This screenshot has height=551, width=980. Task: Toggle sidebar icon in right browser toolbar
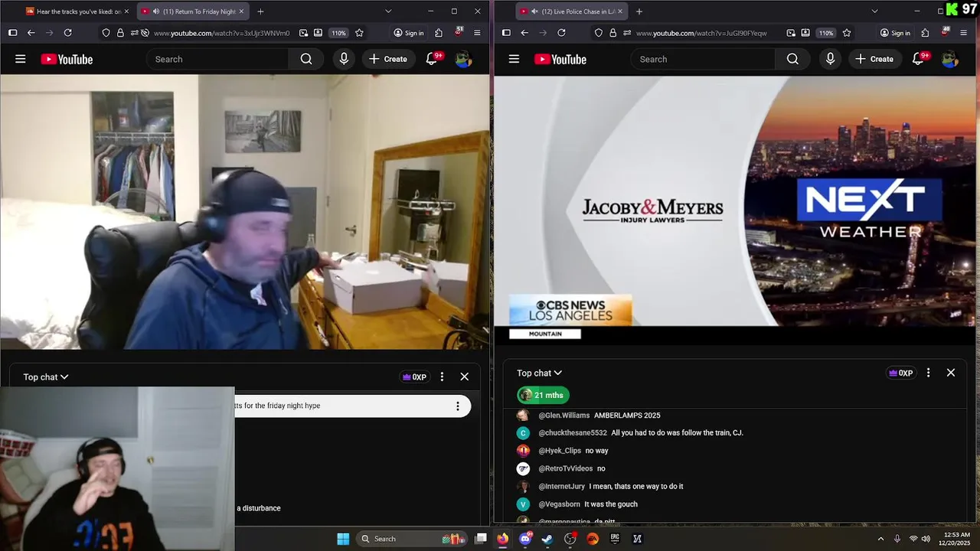(x=506, y=33)
